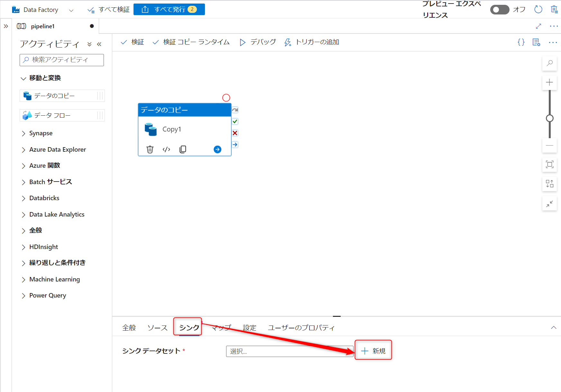Focus the 検索アクティビティ search box
Viewport: 561px width, 392px height.
click(x=62, y=60)
